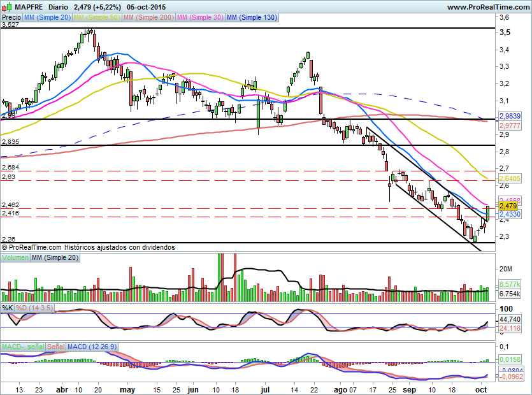Click the Volumen indicator label
532x395 pixels.
[15, 257]
